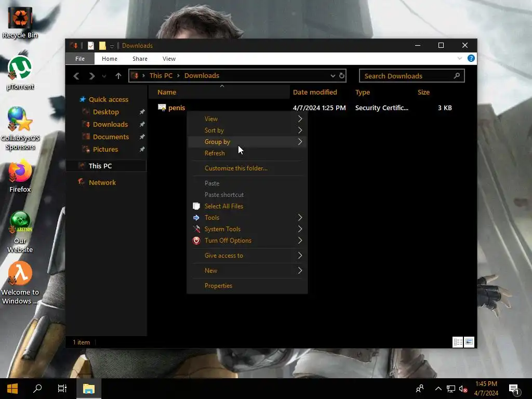Open Desktop in navigation pane
The width and height of the screenshot is (532, 399).
(x=105, y=112)
